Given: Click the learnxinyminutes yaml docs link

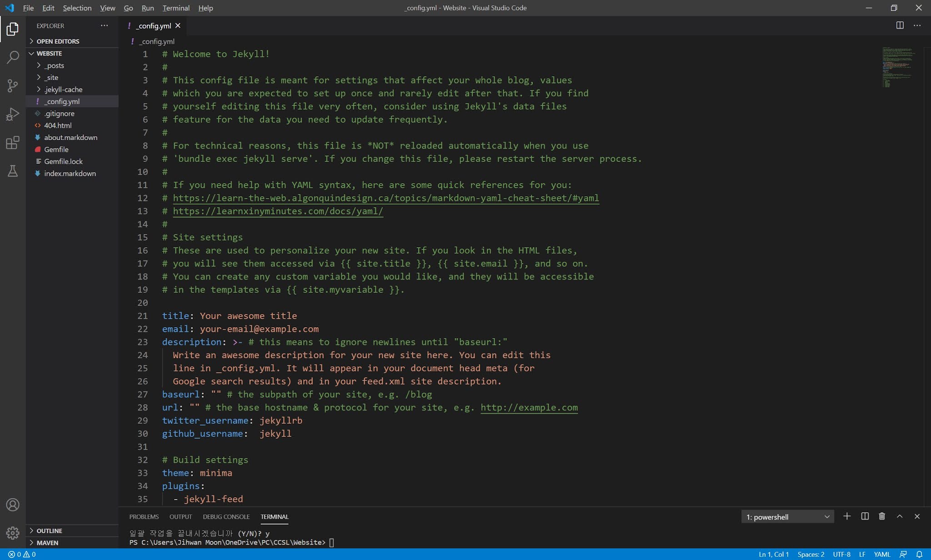Looking at the screenshot, I should (278, 211).
